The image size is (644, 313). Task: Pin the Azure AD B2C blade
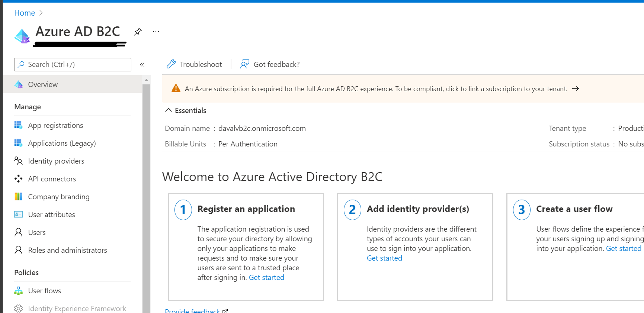point(138,32)
